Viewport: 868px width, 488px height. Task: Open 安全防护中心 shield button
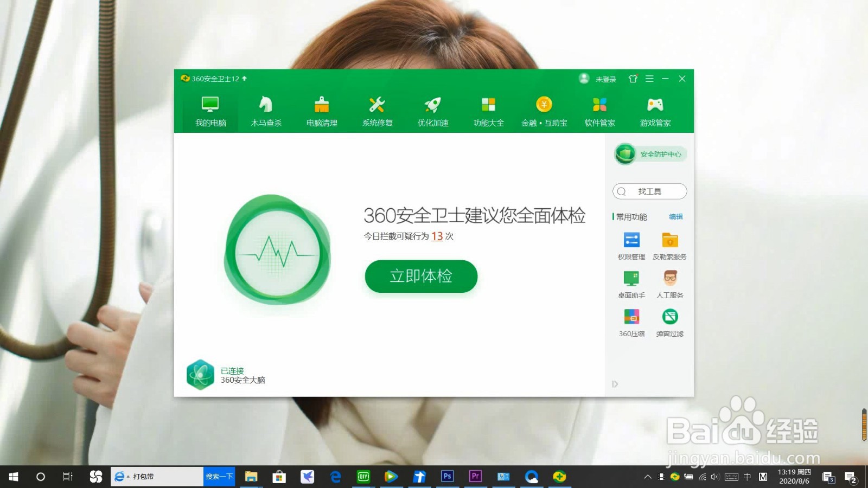(650, 154)
